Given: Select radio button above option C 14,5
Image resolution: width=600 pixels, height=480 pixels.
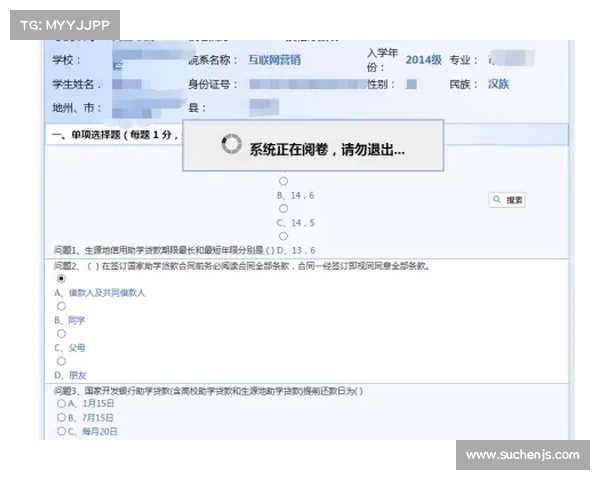Looking at the screenshot, I should click(x=283, y=209).
